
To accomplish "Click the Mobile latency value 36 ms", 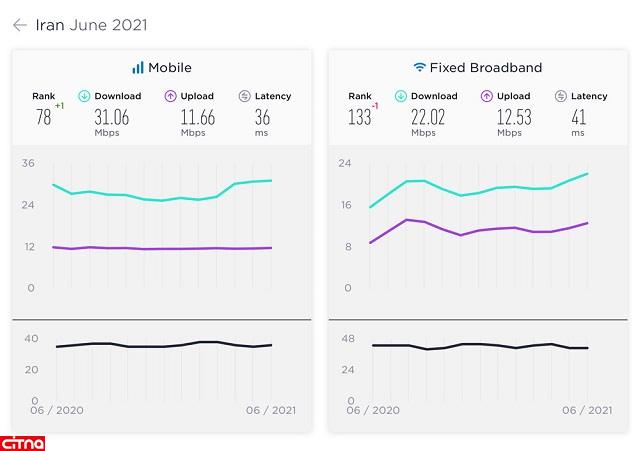I will tap(262, 119).
